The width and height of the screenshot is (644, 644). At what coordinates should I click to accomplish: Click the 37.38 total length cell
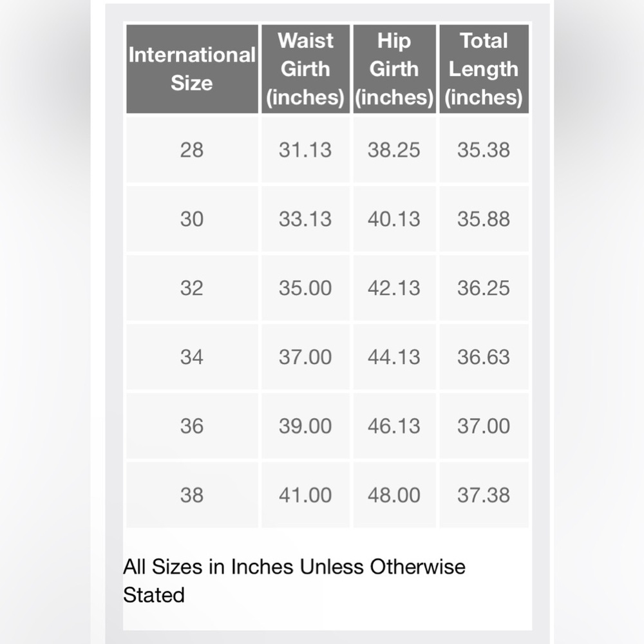coord(484,495)
